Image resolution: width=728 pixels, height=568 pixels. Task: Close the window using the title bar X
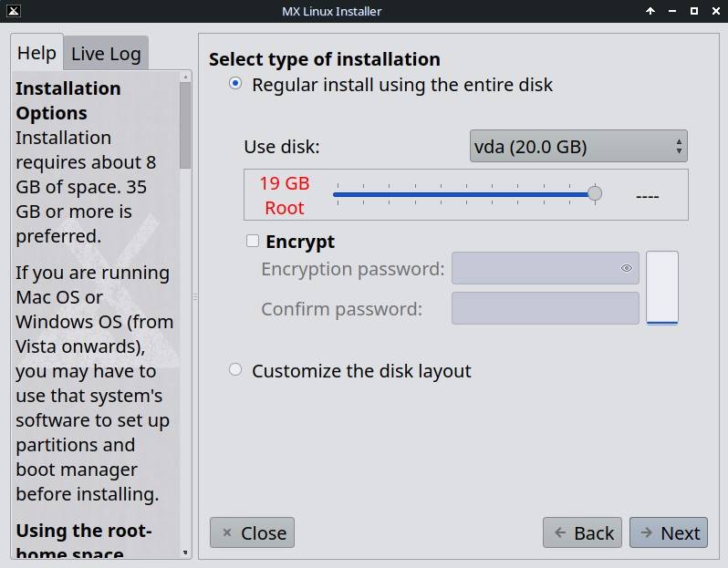click(x=715, y=11)
